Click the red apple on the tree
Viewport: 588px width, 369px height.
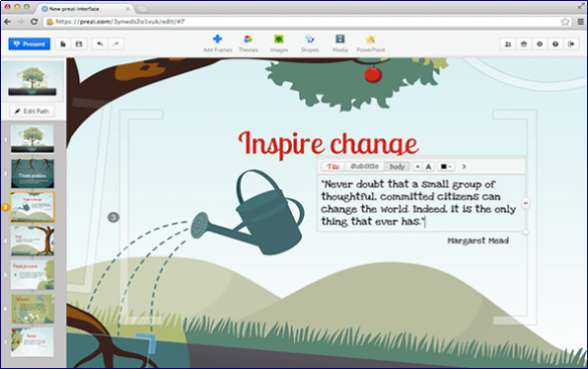pyautogui.click(x=373, y=74)
